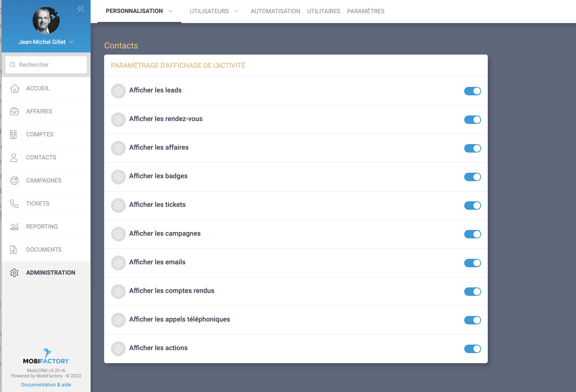Open Documentation & aide link
The image size is (576, 392).
coord(46,385)
